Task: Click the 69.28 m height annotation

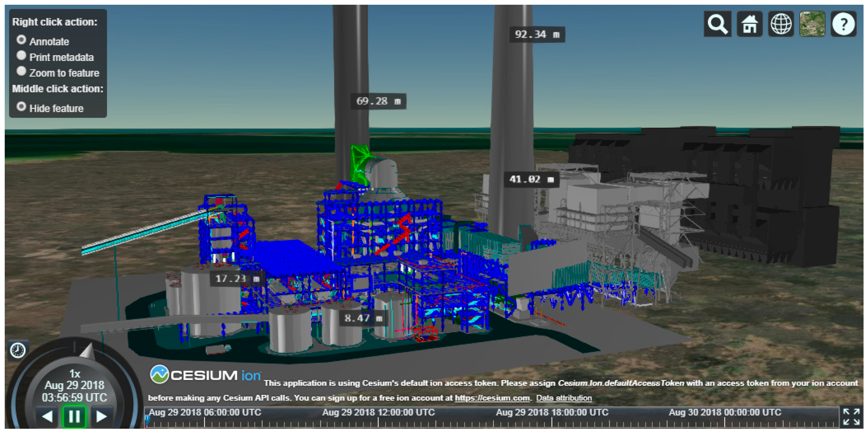Action: [x=378, y=101]
